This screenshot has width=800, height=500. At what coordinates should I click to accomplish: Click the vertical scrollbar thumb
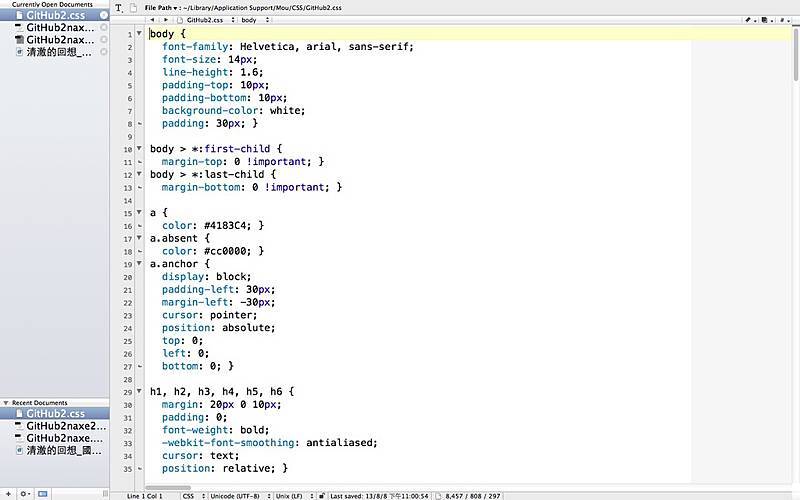tap(795, 54)
